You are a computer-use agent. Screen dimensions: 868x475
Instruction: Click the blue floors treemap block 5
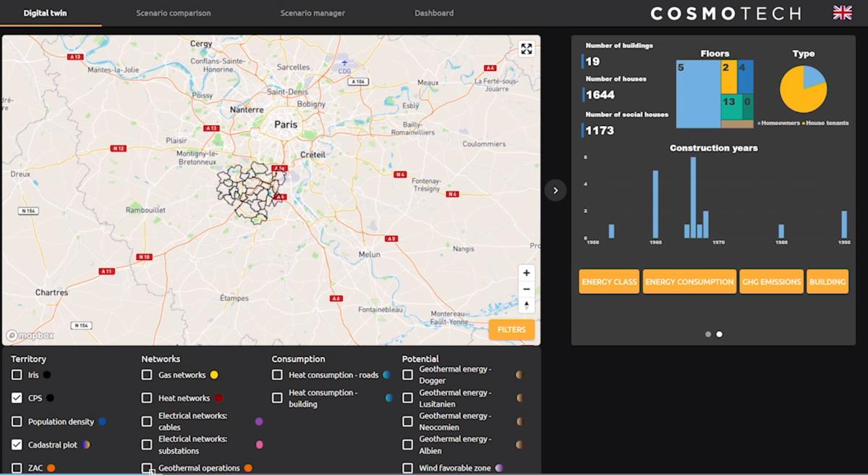point(698,94)
